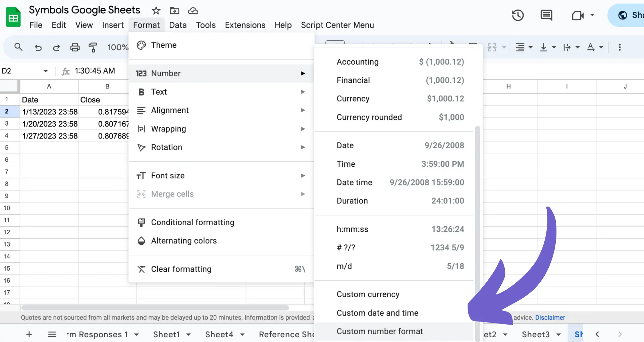This screenshot has width=644, height=342.
Task: Apply Accounting number format
Action: tap(394, 62)
